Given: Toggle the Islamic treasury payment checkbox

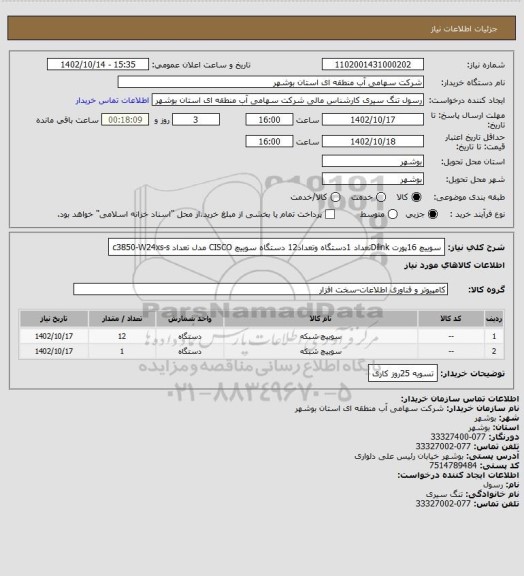Looking at the screenshot, I should coord(330,214).
